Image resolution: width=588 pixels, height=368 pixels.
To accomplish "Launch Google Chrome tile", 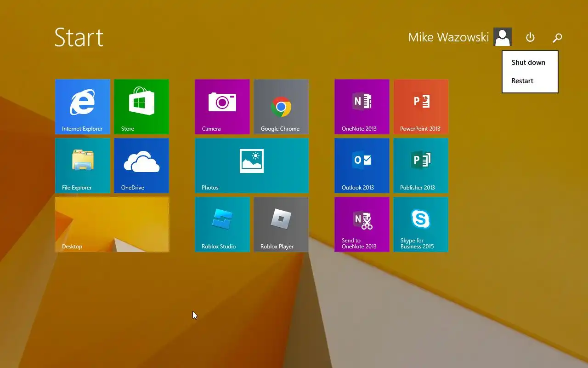I will (x=281, y=107).
